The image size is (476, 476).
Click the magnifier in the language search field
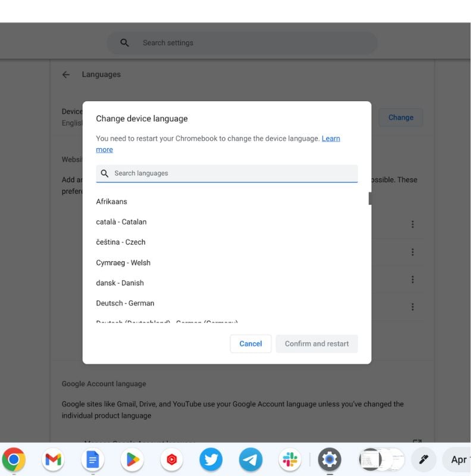105,173
